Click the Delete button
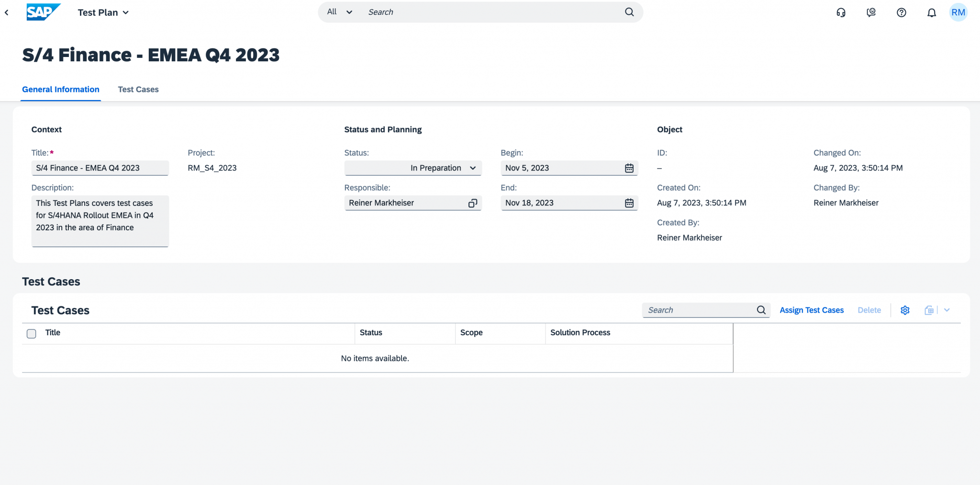The width and height of the screenshot is (980, 485). 869,310
